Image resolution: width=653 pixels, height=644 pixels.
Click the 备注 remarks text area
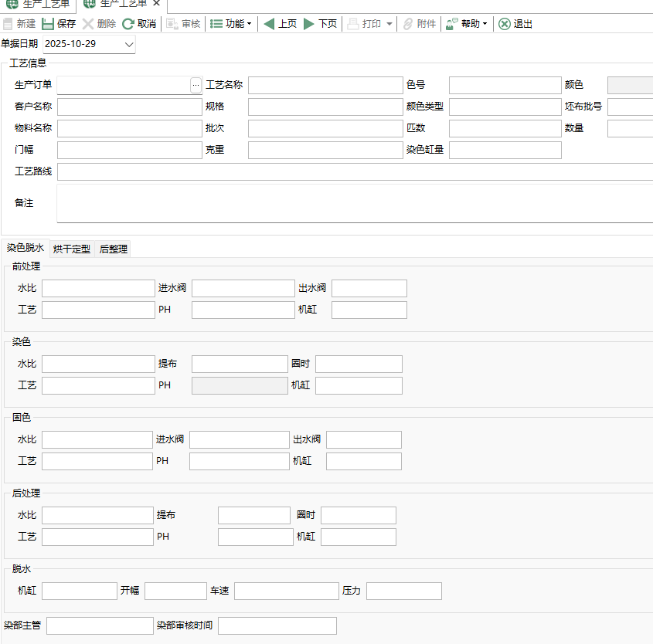355,203
